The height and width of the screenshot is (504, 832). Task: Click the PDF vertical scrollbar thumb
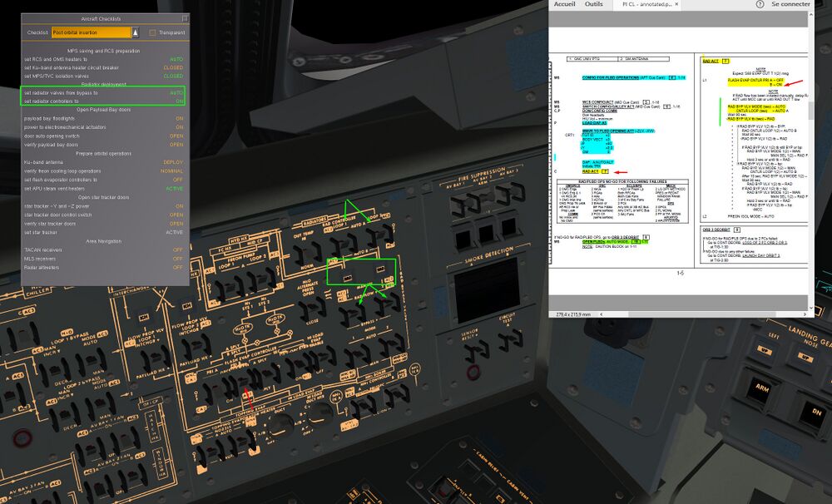810,110
